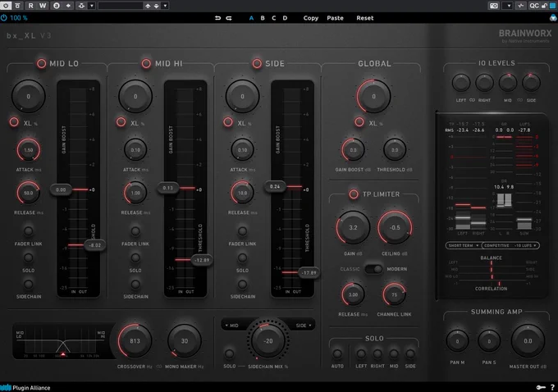Toggle XL button in GLOBAL section
Viewport: 558px width, 392px height.
(359, 122)
